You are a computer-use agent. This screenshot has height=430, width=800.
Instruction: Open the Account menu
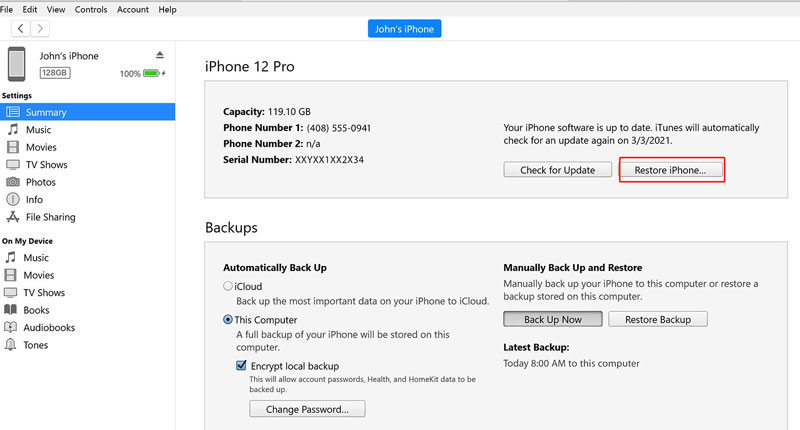point(133,9)
